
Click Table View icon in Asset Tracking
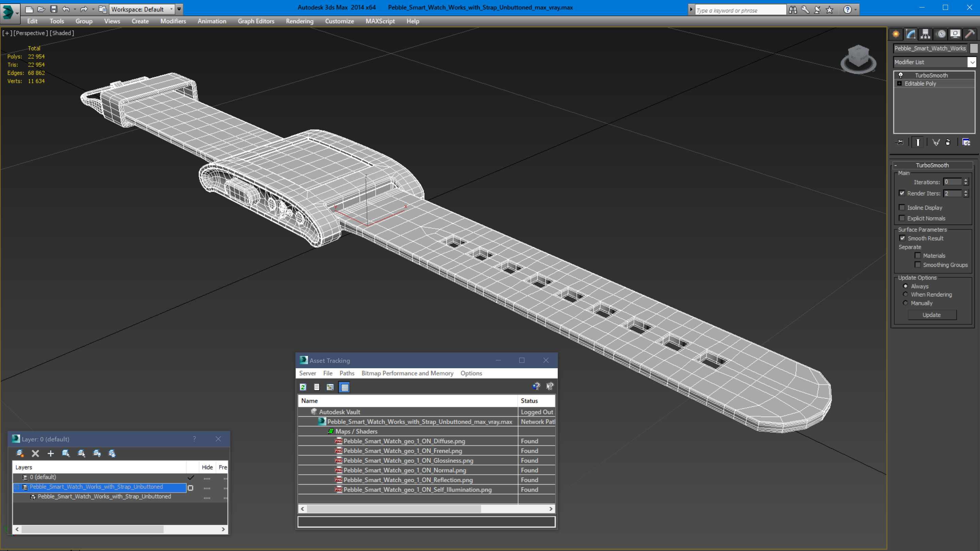click(345, 387)
